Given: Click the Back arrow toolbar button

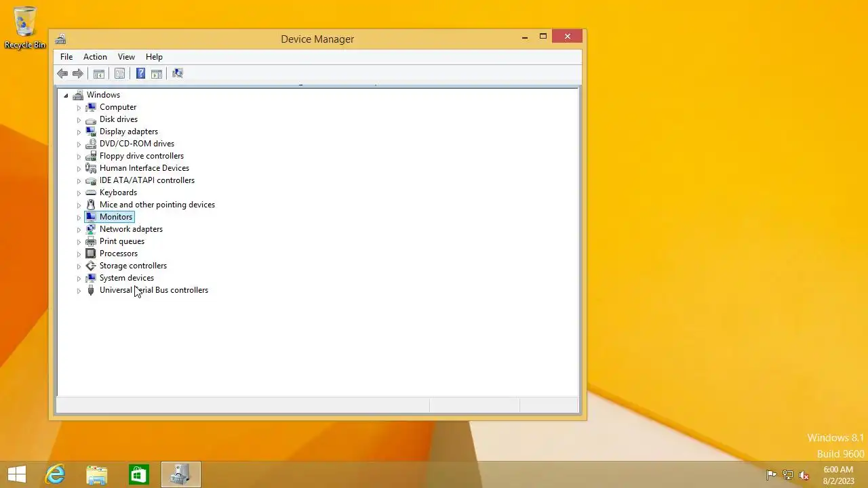Looking at the screenshot, I should (x=62, y=73).
